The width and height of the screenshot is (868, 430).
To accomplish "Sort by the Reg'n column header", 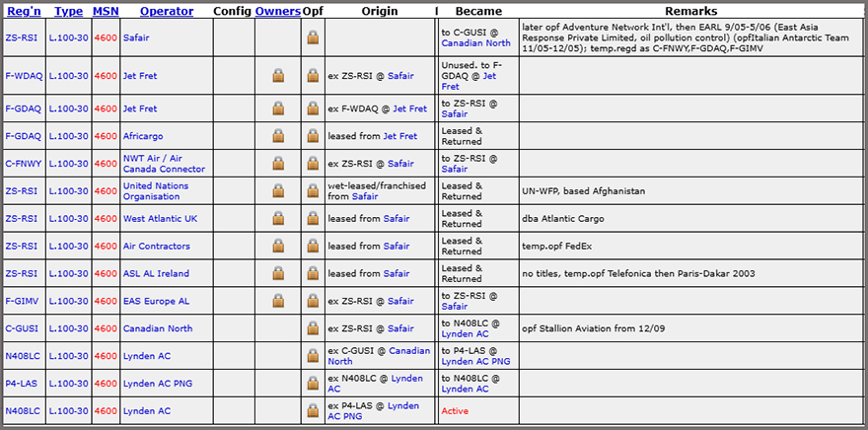I will (x=24, y=11).
